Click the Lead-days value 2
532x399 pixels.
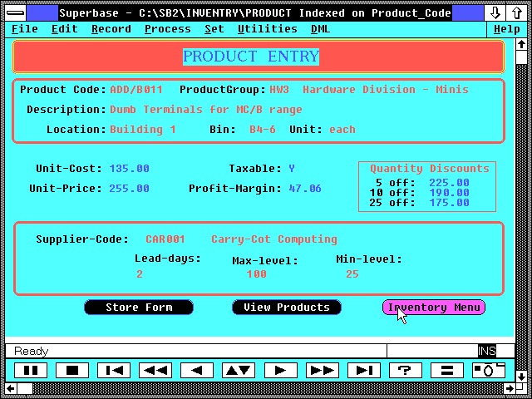(x=140, y=274)
